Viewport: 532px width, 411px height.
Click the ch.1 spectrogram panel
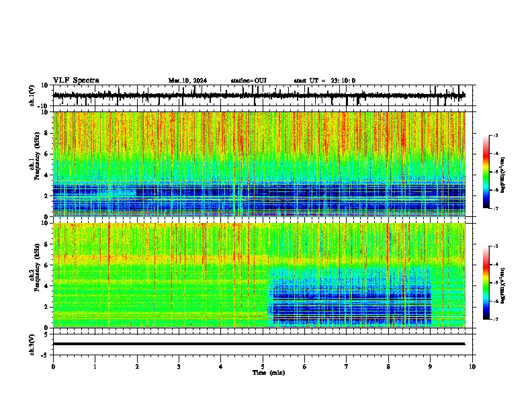point(259,164)
